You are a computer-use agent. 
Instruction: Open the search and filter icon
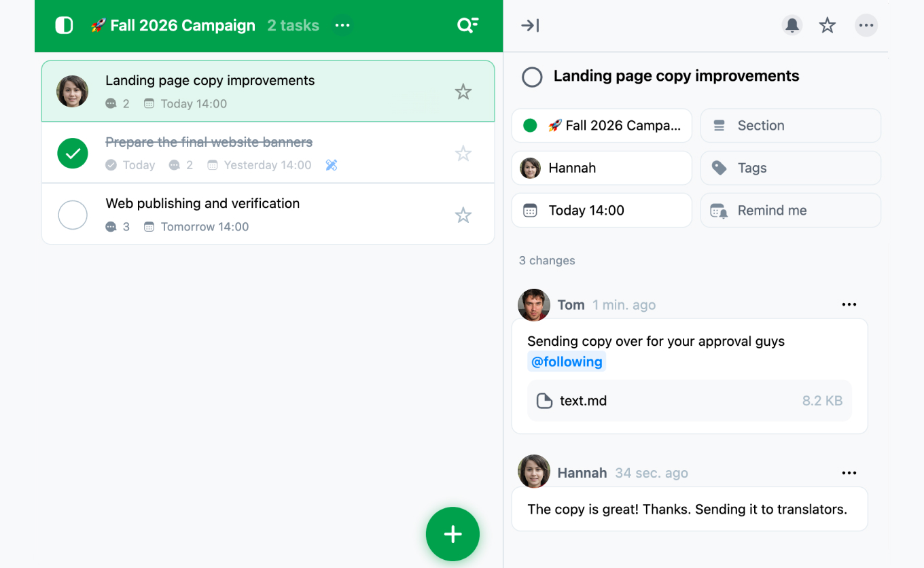[467, 26]
